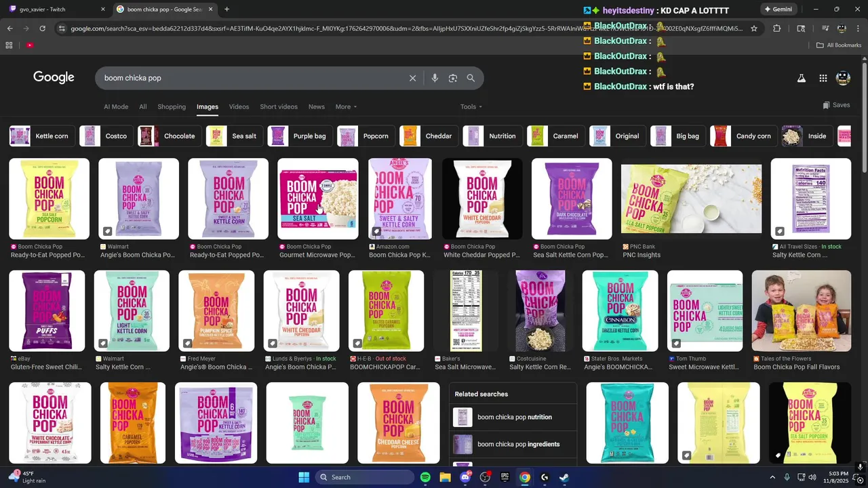Go back using the browser back arrow

coord(9,28)
